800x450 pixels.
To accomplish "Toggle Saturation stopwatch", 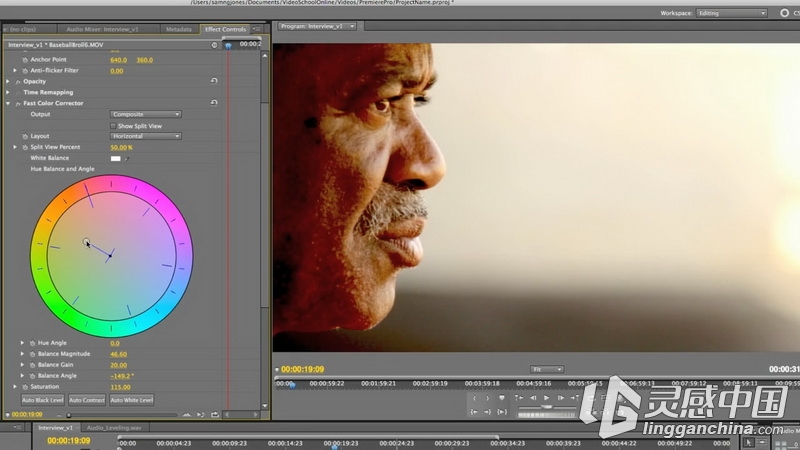I will tap(25, 387).
